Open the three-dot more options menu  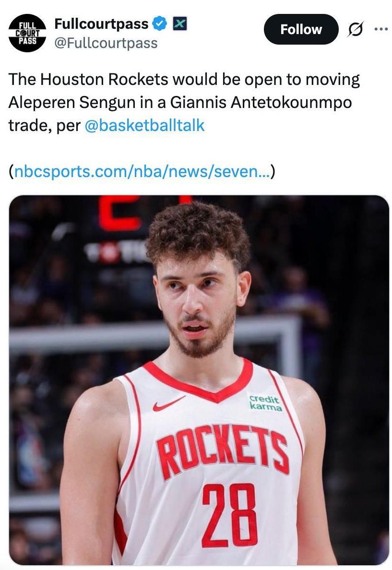[x=381, y=29]
